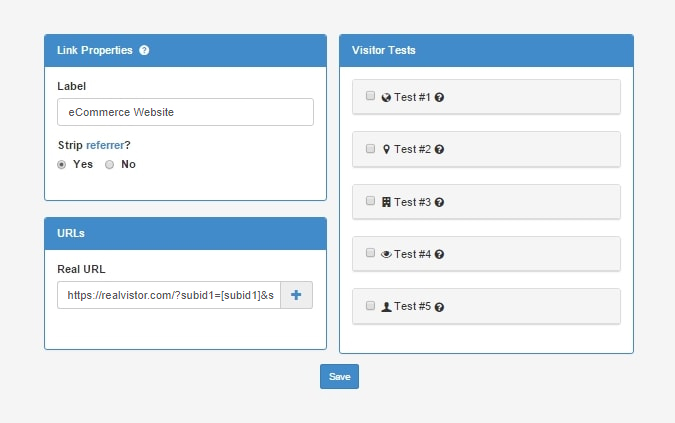Click the help icon next to Test #1

(x=439, y=97)
